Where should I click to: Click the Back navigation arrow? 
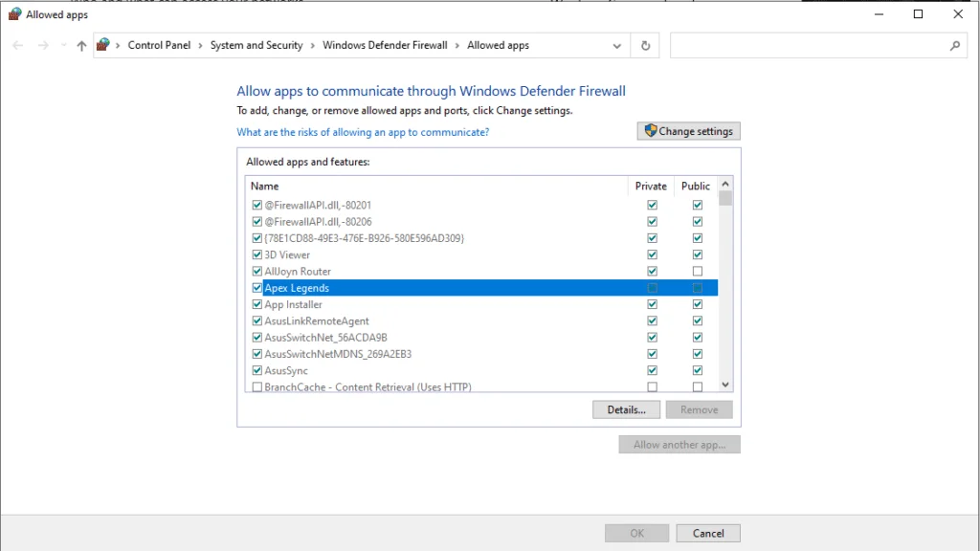(x=18, y=46)
